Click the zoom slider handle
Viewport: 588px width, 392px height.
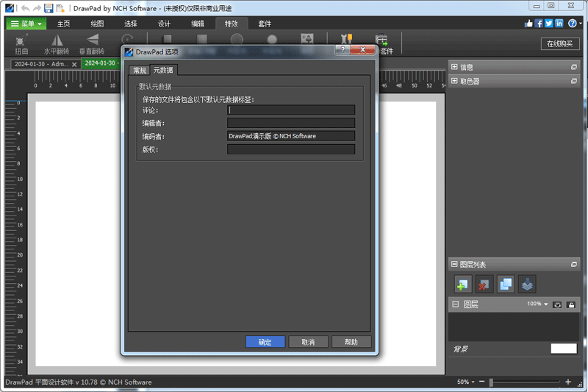[491, 382]
